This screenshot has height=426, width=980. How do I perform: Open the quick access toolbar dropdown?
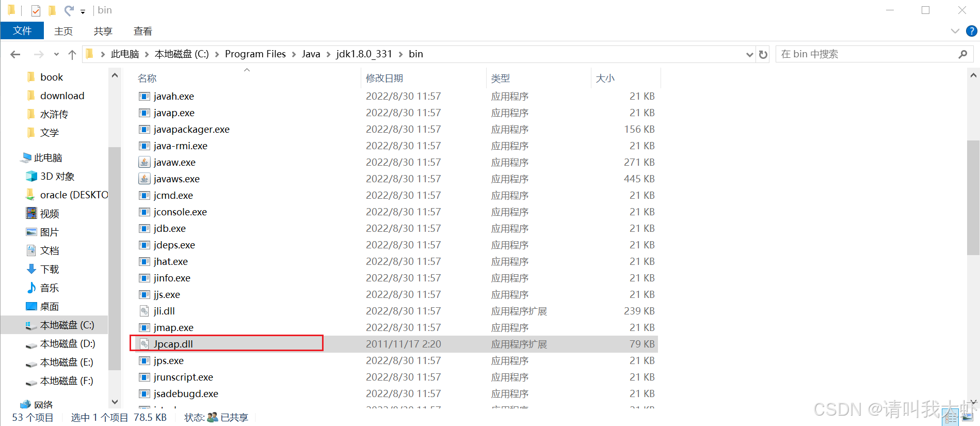pos(83,11)
